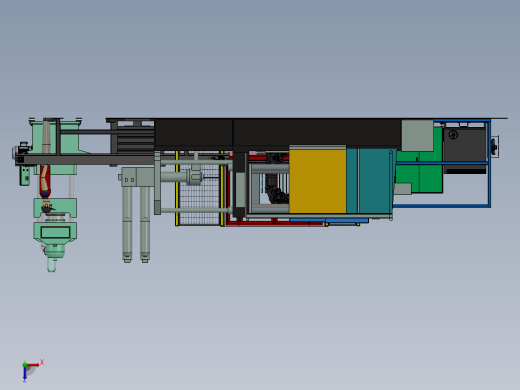Pick the left yellow guard post
The height and width of the screenshot is (390, 520).
click(x=177, y=188)
